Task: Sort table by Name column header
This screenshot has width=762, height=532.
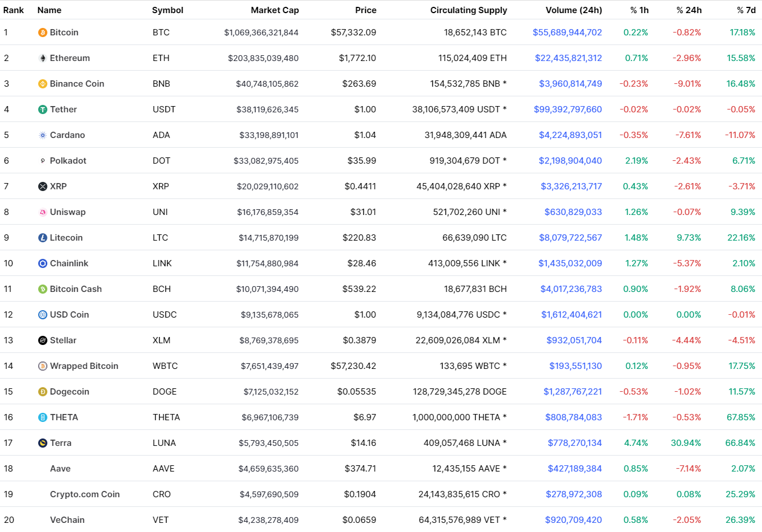Action: click(49, 10)
